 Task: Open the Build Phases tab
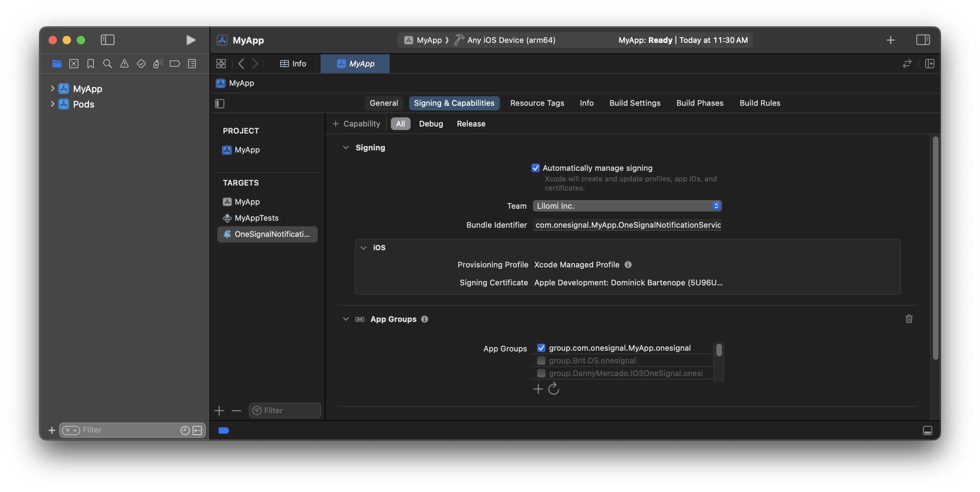[x=699, y=103]
